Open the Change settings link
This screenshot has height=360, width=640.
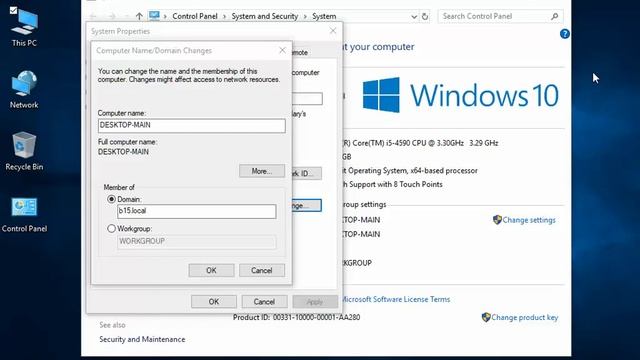[x=529, y=220]
